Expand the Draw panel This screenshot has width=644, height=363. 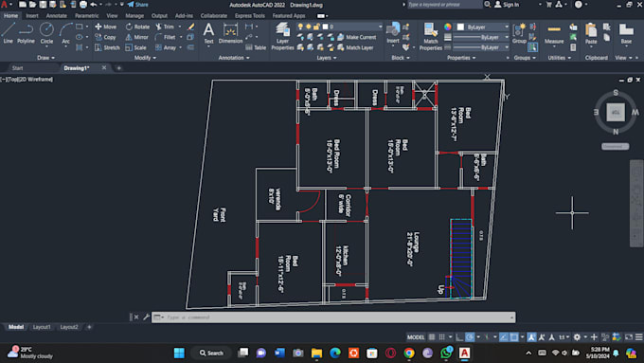[x=45, y=58]
